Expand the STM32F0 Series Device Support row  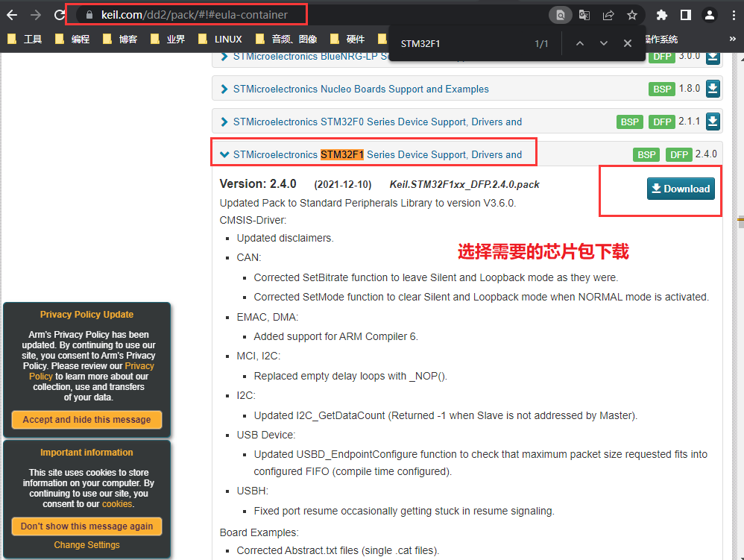(224, 122)
